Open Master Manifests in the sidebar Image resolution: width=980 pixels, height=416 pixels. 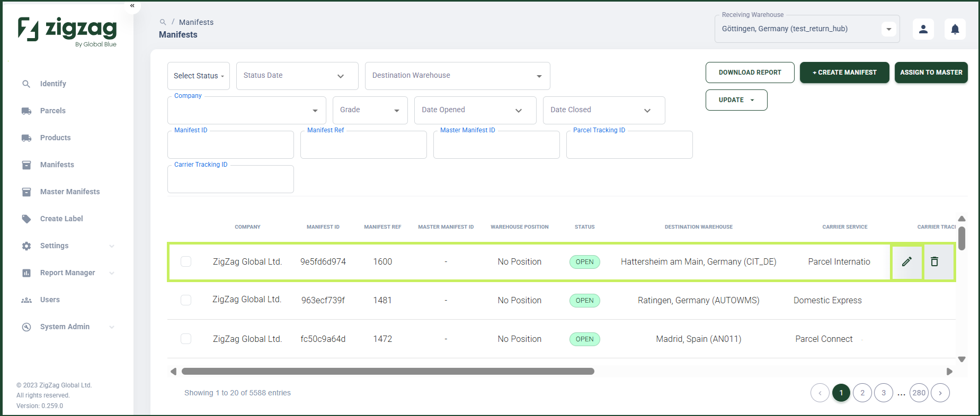pyautogui.click(x=69, y=192)
